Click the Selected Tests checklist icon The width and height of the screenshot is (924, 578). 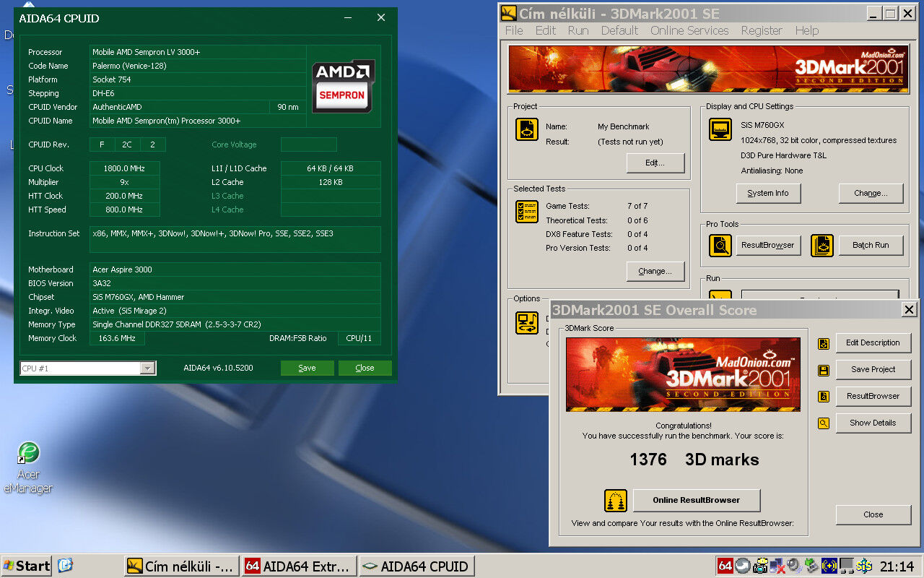coord(527,212)
